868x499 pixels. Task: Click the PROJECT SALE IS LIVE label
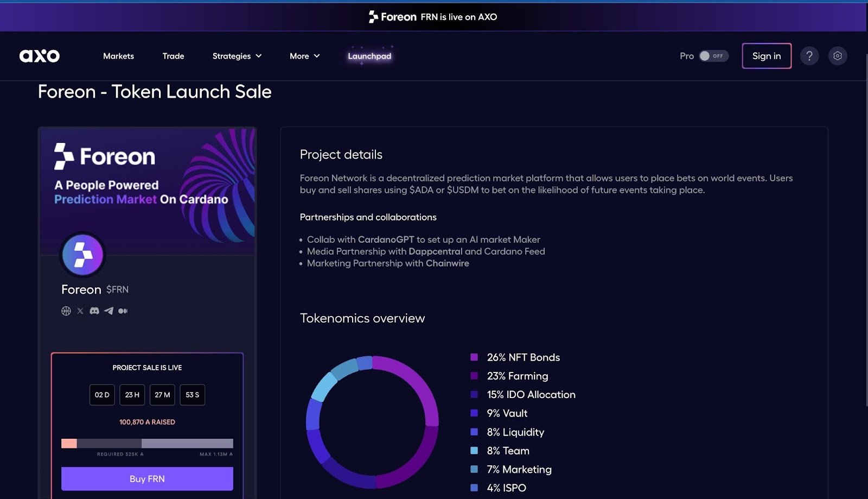coord(147,368)
